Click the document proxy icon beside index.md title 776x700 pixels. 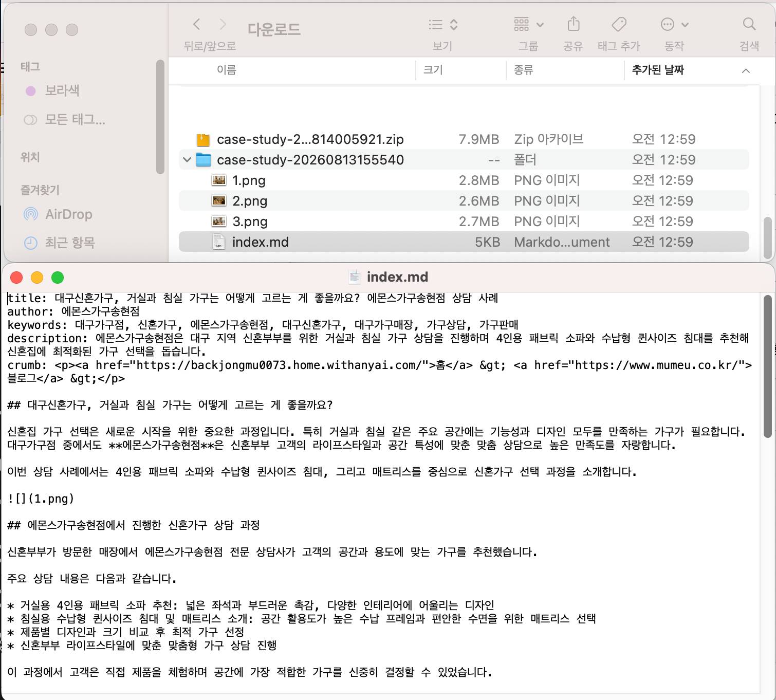click(355, 277)
